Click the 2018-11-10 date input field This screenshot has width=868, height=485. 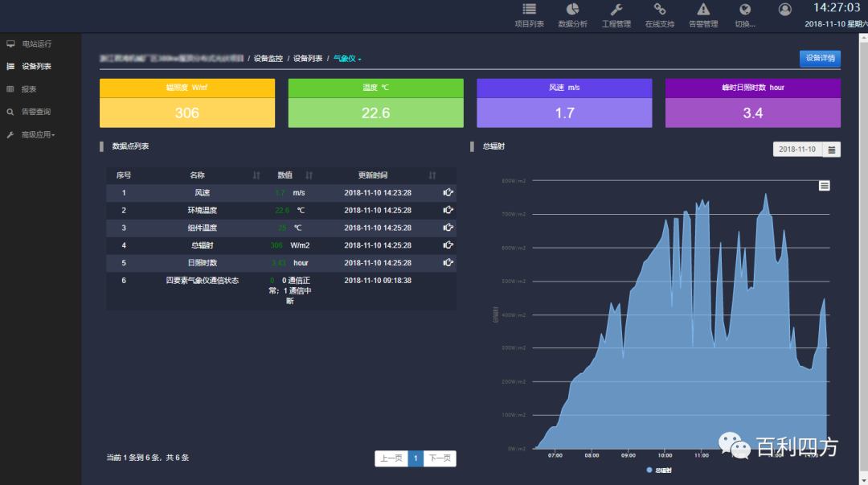[797, 150]
